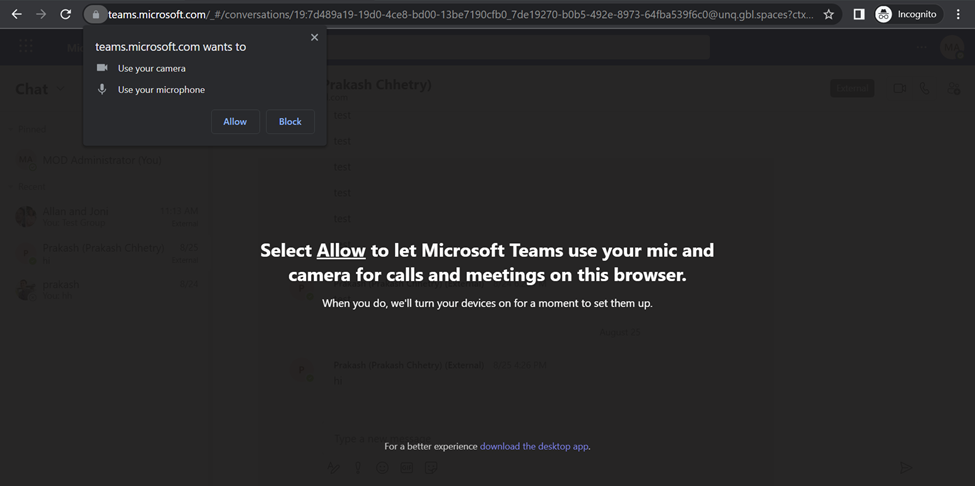This screenshot has height=486, width=975.
Task: Open the message Format icon
Action: click(x=333, y=467)
